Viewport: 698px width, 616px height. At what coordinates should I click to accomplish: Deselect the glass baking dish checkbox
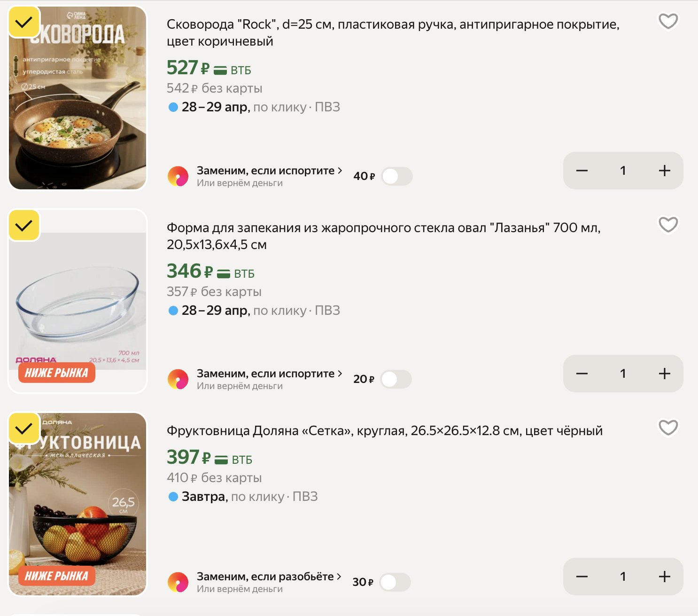click(x=24, y=226)
